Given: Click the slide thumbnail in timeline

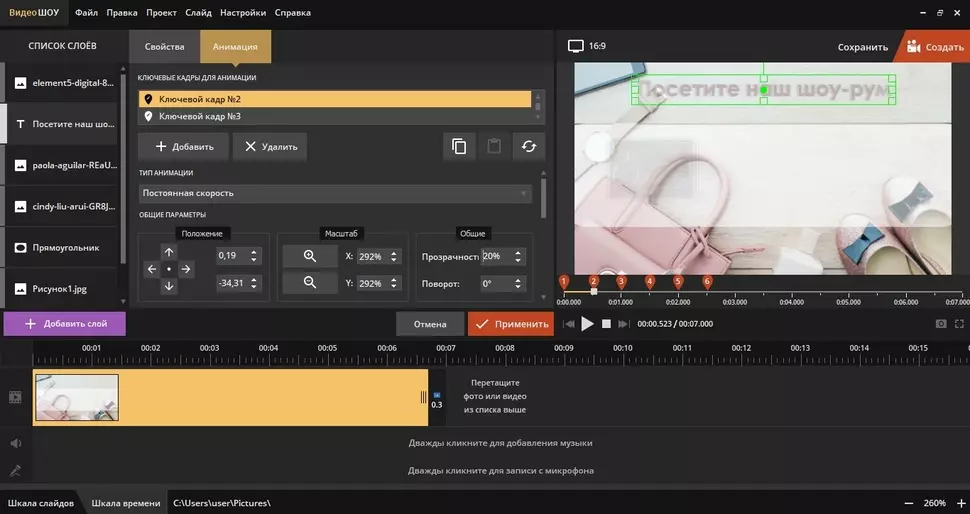Looking at the screenshot, I should tap(77, 397).
